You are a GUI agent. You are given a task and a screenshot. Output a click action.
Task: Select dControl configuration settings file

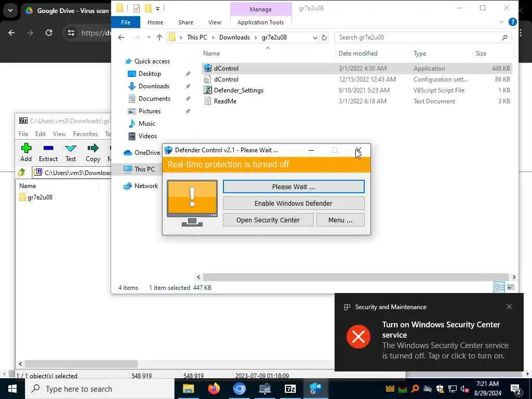pos(356,79)
